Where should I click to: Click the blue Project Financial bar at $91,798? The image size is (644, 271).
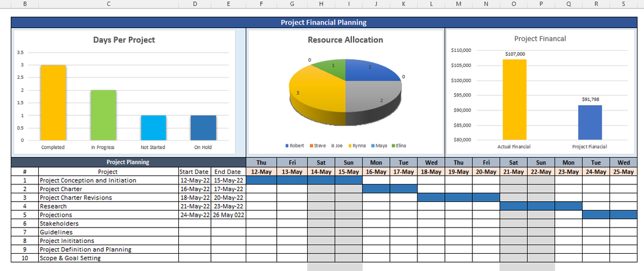(590, 122)
